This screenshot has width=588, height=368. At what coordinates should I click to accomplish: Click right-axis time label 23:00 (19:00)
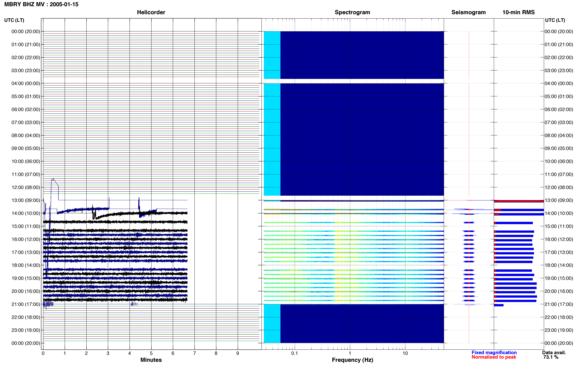click(x=559, y=330)
